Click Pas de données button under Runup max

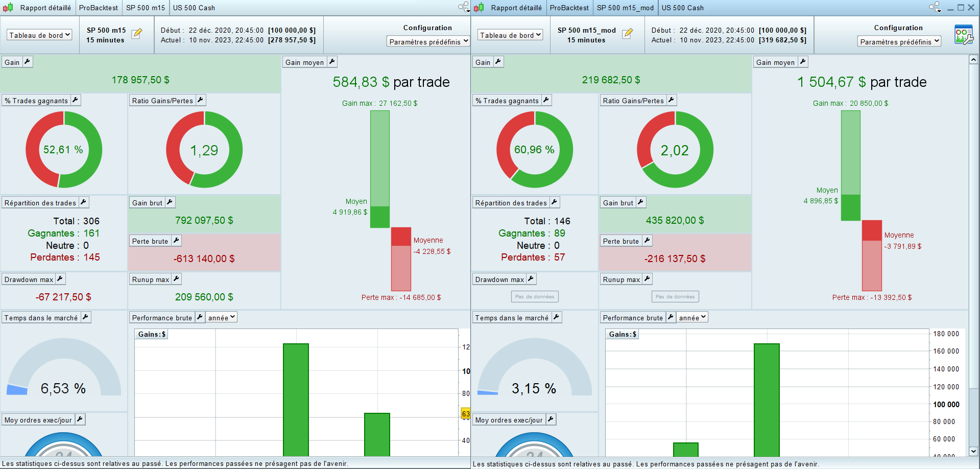click(675, 296)
